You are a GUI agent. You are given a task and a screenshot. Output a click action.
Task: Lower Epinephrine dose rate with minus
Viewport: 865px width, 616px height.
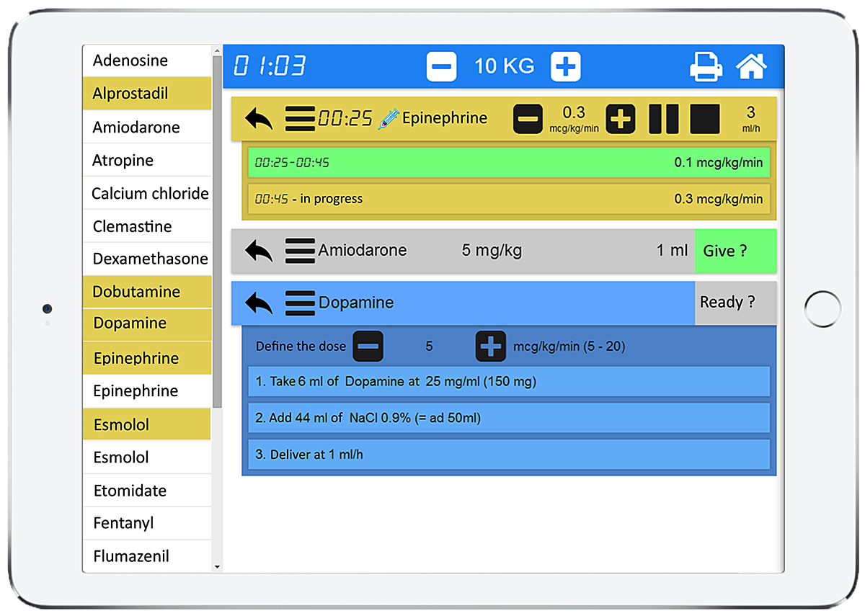click(x=528, y=119)
